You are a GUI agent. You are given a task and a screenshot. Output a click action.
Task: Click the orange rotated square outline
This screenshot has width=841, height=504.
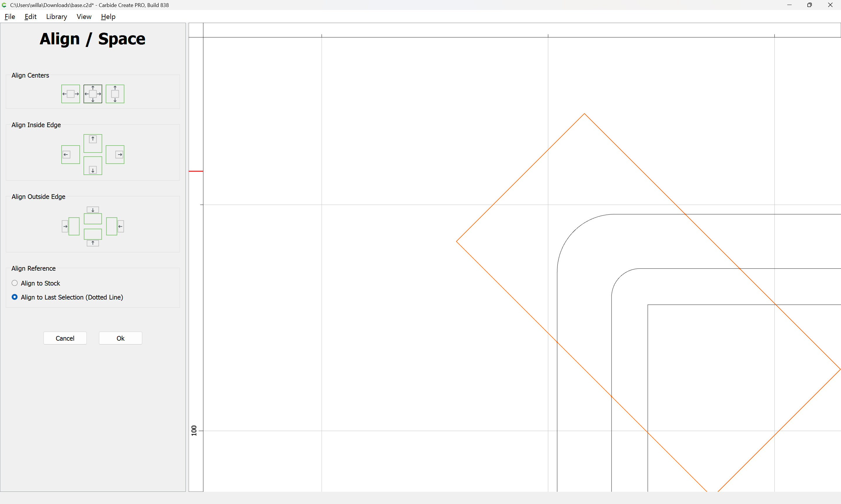coord(520,178)
